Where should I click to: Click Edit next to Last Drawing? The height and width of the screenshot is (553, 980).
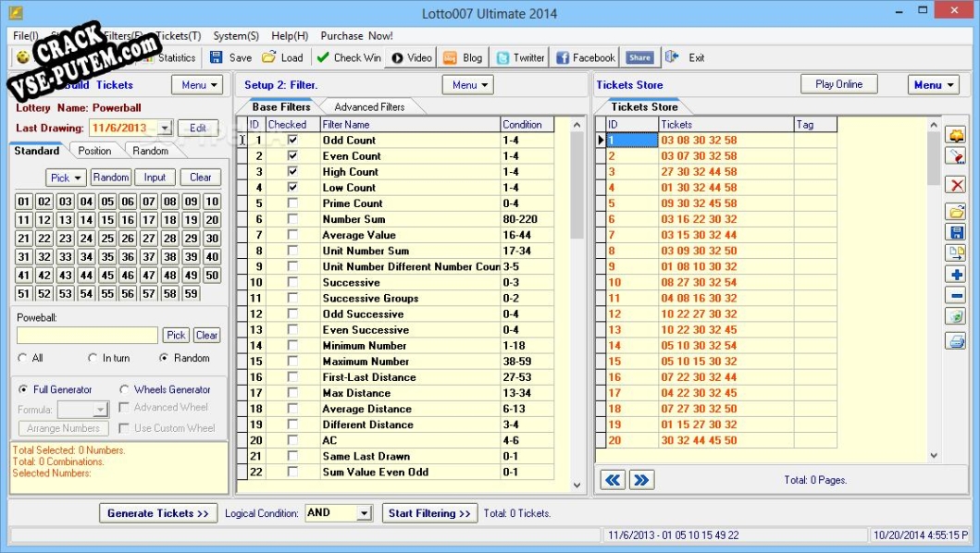tap(198, 129)
